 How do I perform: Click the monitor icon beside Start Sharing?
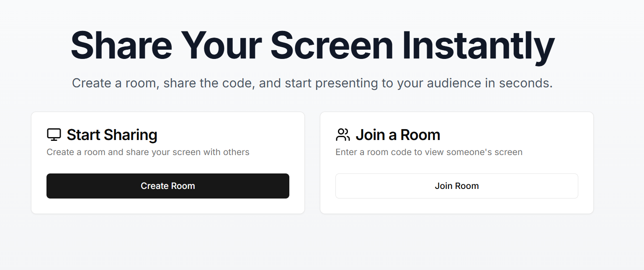coord(54,135)
